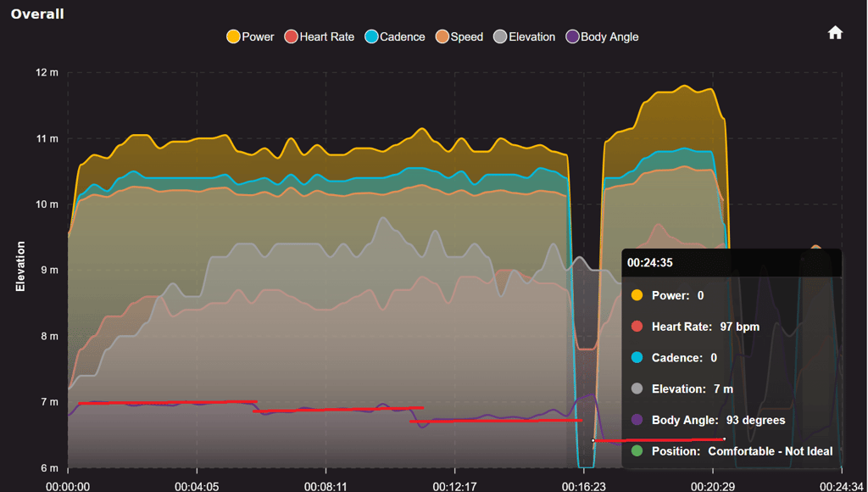Click tooltip row 'Body Angle: 93 degrees'
The width and height of the screenshot is (868, 492).
708,420
